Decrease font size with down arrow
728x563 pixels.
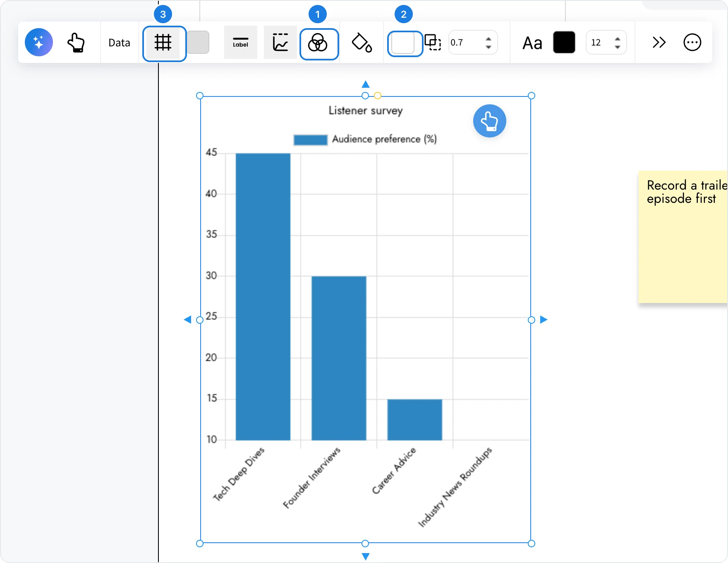[618, 47]
